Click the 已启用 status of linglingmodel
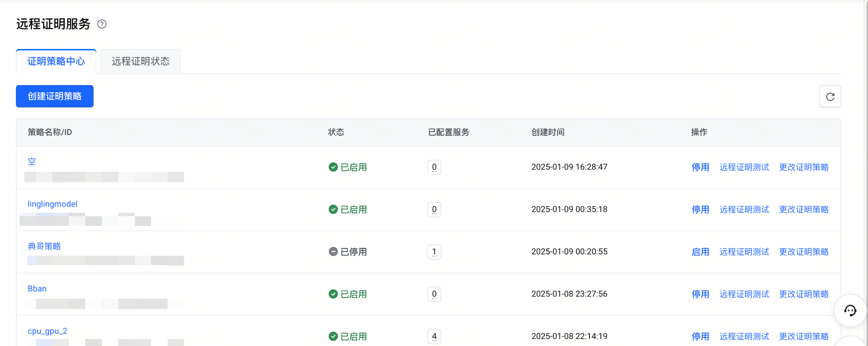Viewport: 868px width, 346px height. pyautogui.click(x=348, y=209)
